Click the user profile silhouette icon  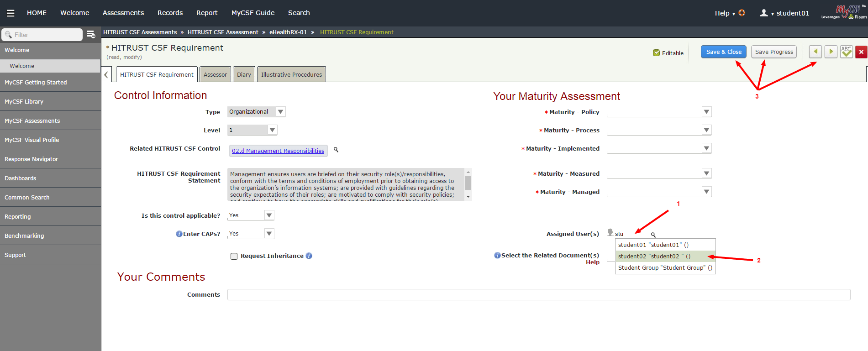click(763, 13)
